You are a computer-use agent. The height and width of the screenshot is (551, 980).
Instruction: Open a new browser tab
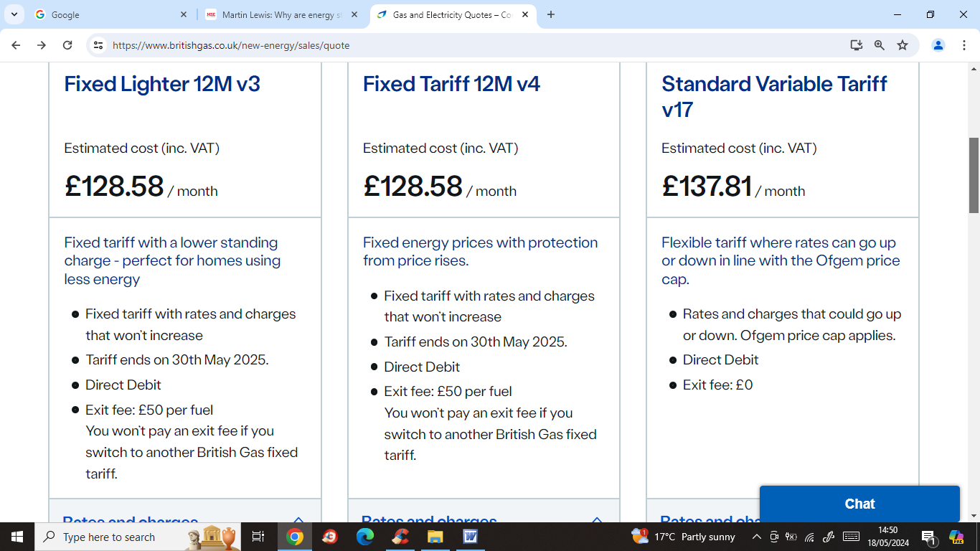tap(550, 14)
